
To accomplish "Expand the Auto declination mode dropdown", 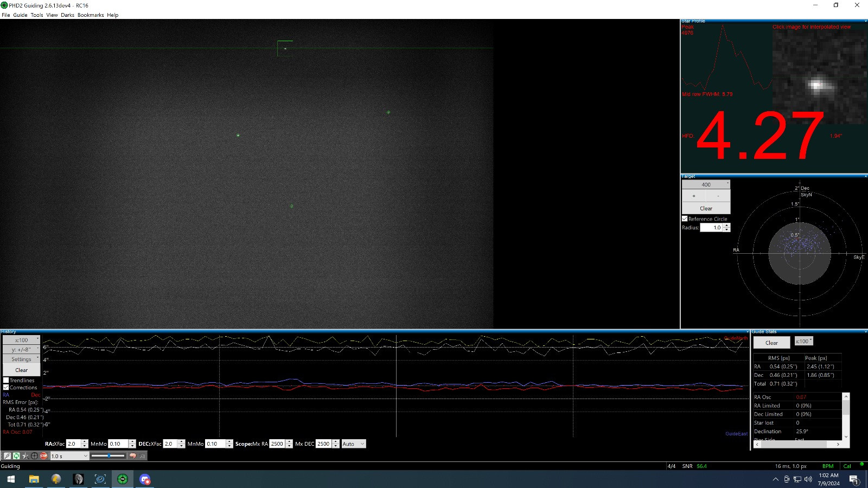I will (x=354, y=444).
